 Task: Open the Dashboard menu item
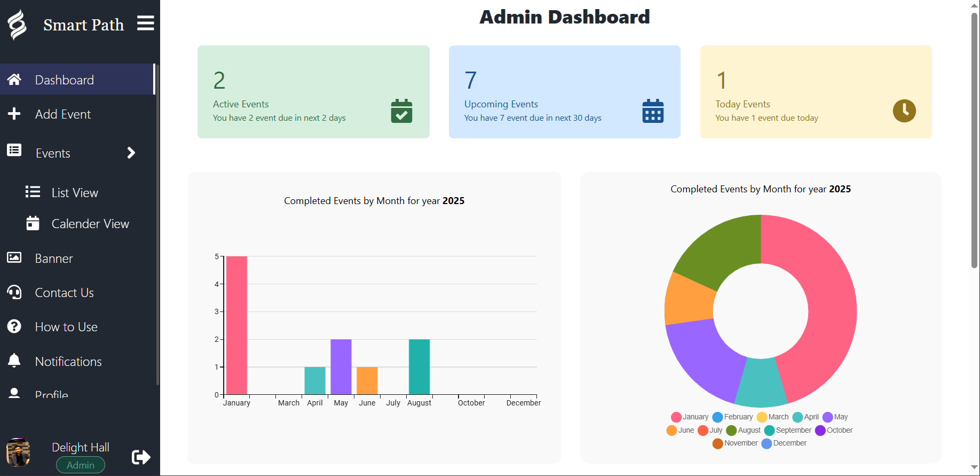click(x=64, y=80)
